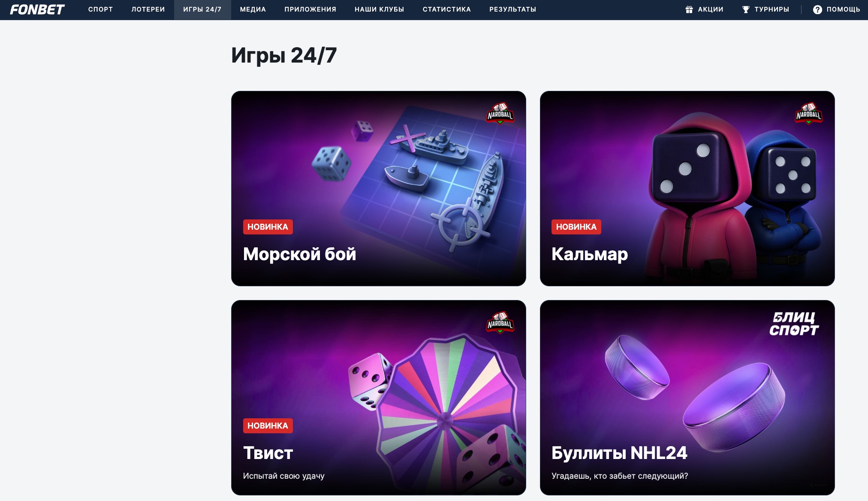The width and height of the screenshot is (868, 501).
Task: Open the Приложения menu item
Action: (310, 9)
